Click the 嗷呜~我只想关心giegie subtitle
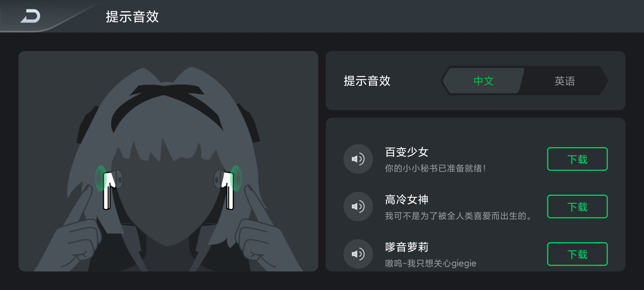This screenshot has height=290, width=644. [x=431, y=263]
